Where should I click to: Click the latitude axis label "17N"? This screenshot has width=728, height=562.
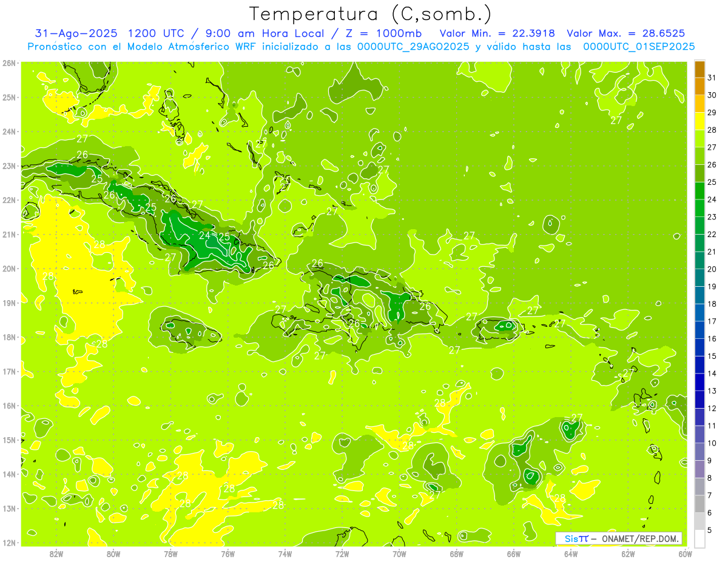[x=10, y=371]
